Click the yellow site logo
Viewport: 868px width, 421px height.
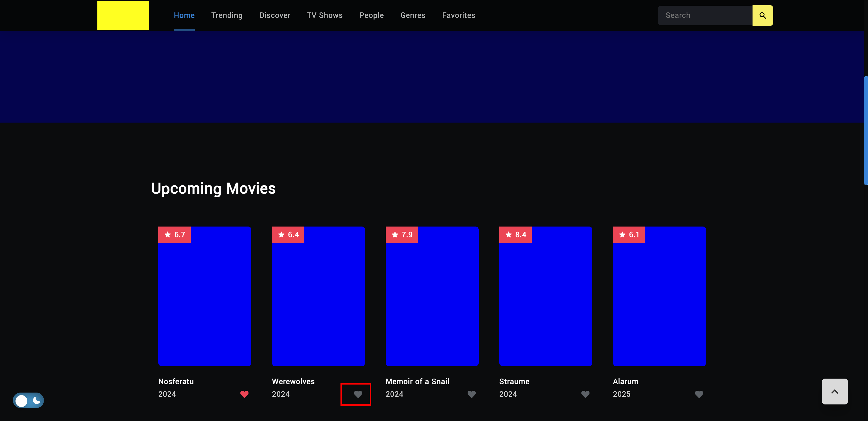pyautogui.click(x=123, y=16)
